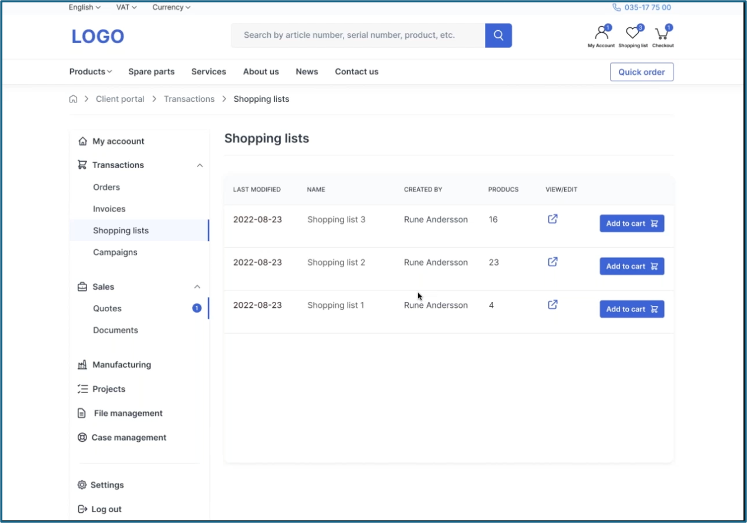Click the 'Shopping list 1' name cell
Screen dimensions: 748x524
[335, 305]
